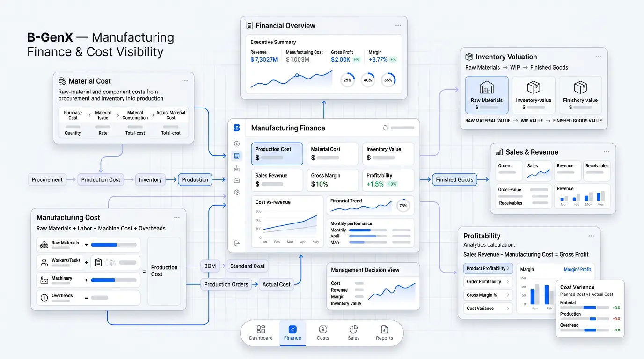Click the Production Cost flow node
Image resolution: width=644 pixels, height=359 pixels.
point(101,179)
